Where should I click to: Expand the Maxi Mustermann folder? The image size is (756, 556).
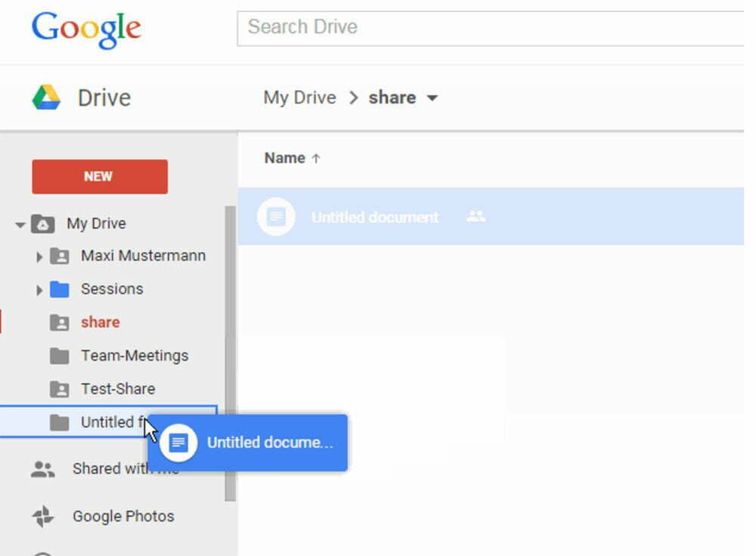point(39,256)
